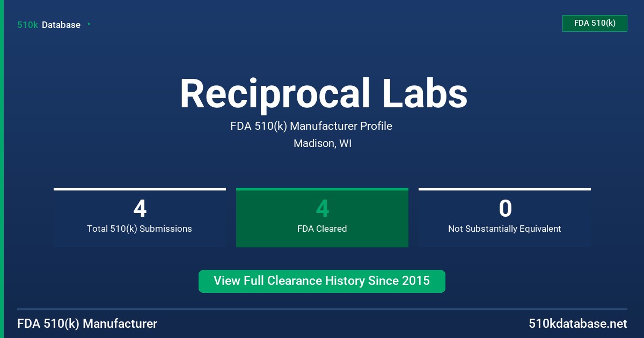Click the FDA 510(k) Manufacturer footer text
This screenshot has width=644, height=338.
(87, 324)
